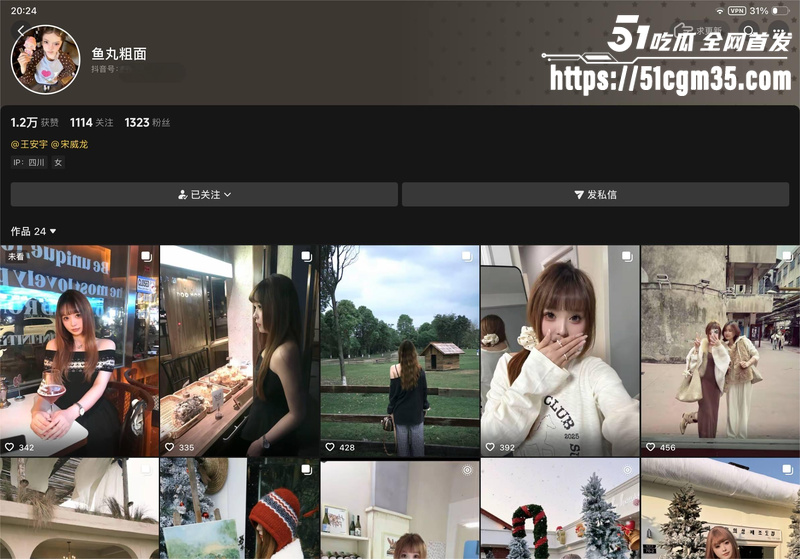Screen dimensions: 800x559
Task: Tap the back arrow at top left
Action: 21,31
